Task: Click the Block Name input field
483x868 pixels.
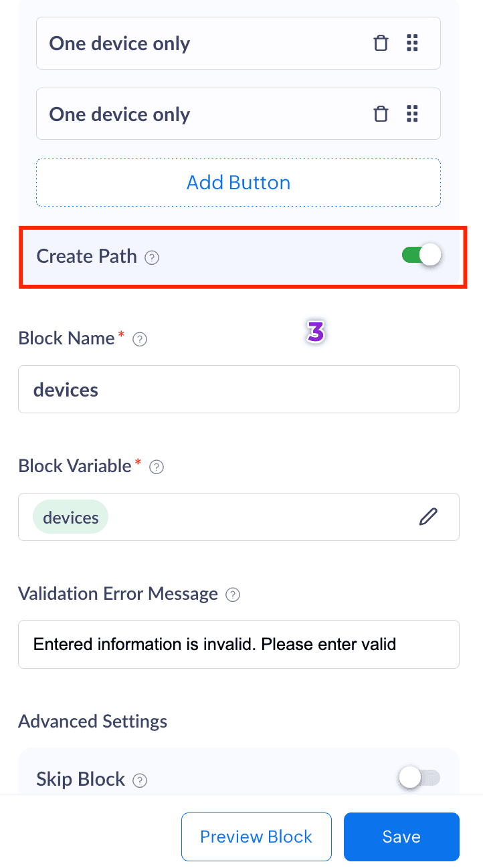Action: coord(238,389)
